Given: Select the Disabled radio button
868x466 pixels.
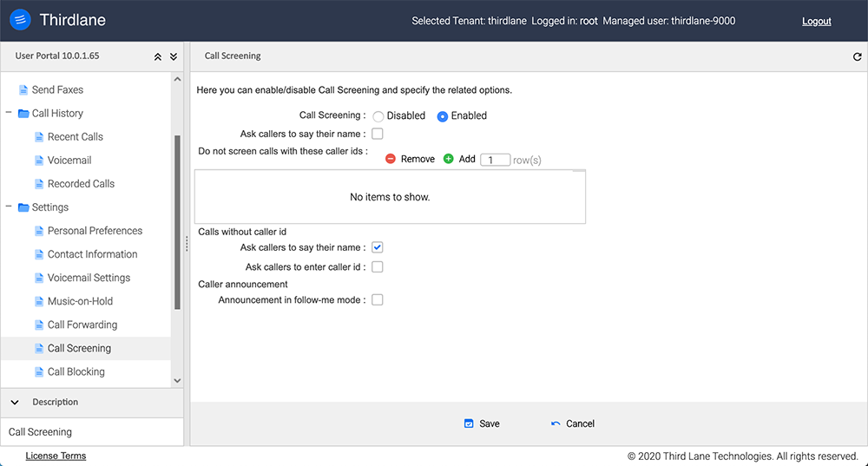Looking at the screenshot, I should [378, 116].
